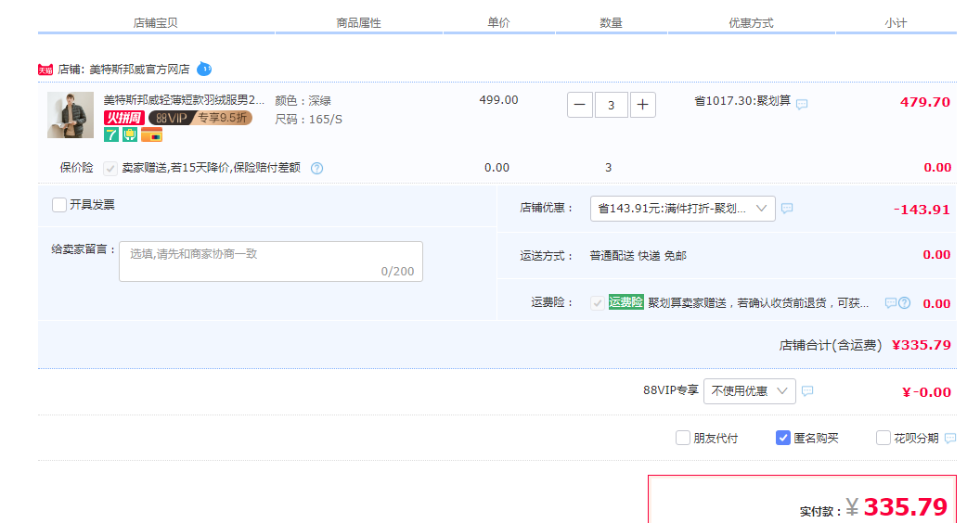Click the ¥335.79 store total amount

pos(922,345)
